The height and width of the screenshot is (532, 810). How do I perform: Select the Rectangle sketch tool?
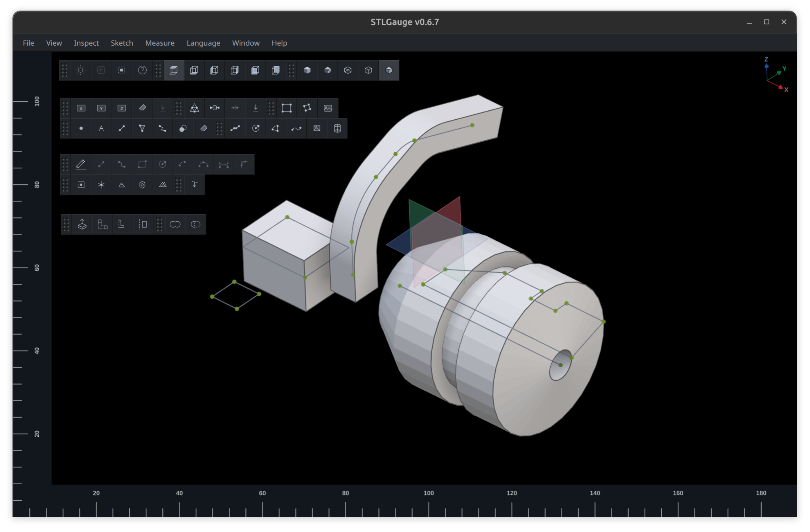(x=142, y=164)
